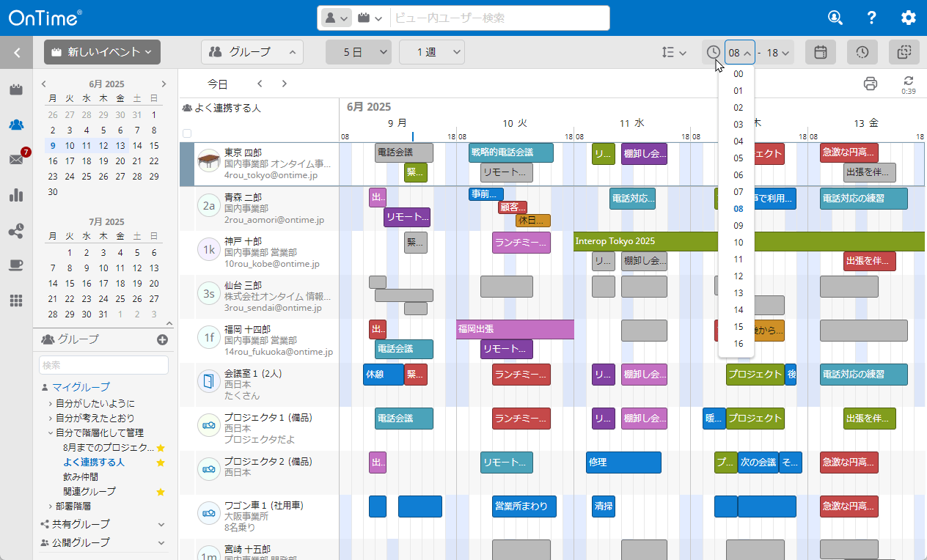This screenshot has width=927, height=560.
Task: Open the mail icon showing 7 notifications
Action: coord(16,160)
